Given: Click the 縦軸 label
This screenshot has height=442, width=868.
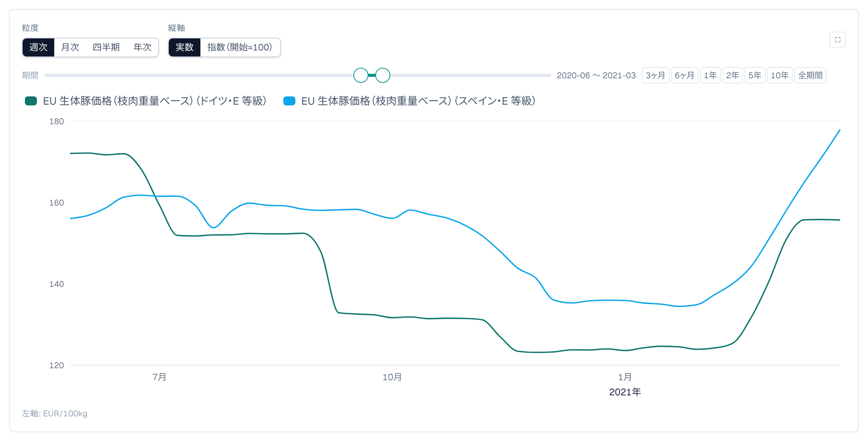Looking at the screenshot, I should click(x=176, y=28).
